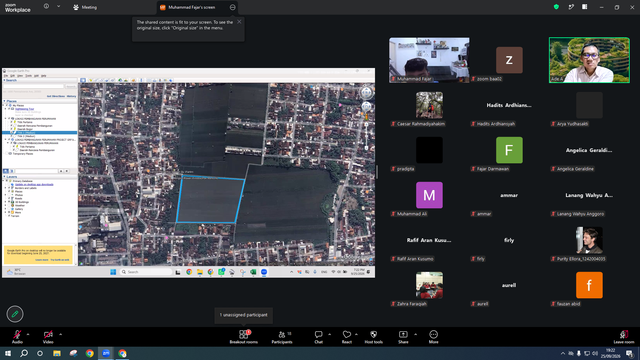Toggle Photos layer checkbox
640x360 pixels.
[x=9, y=195]
